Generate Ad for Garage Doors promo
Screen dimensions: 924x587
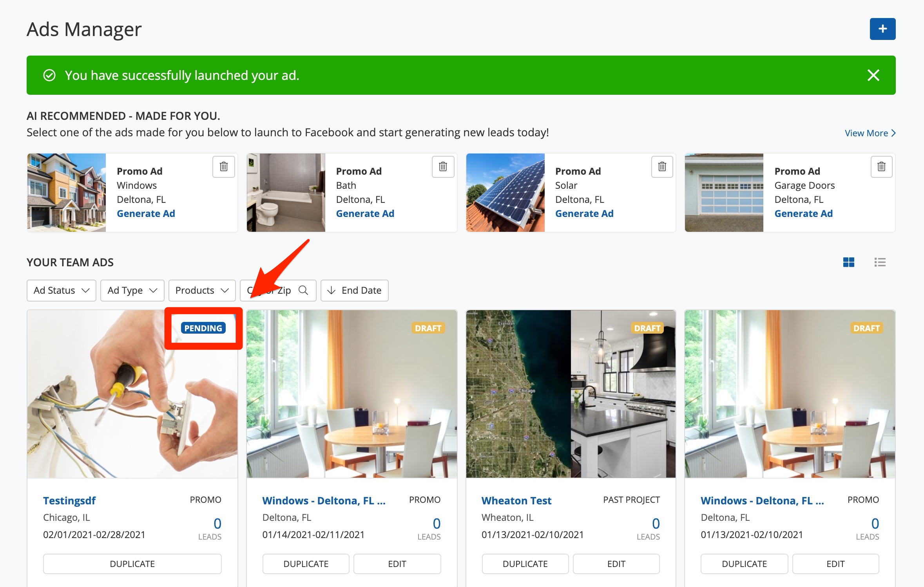coord(803,214)
